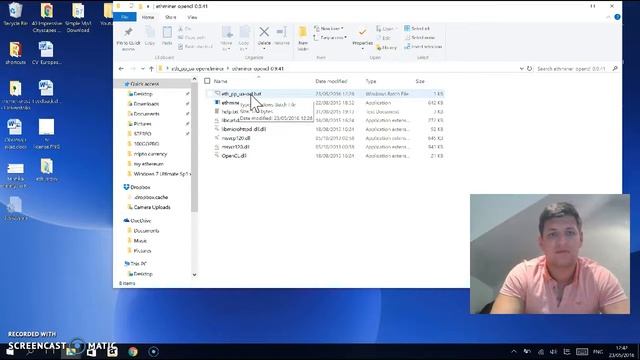Click the search magnifier icon
The width and height of the screenshot is (640, 360).
coord(615,69)
